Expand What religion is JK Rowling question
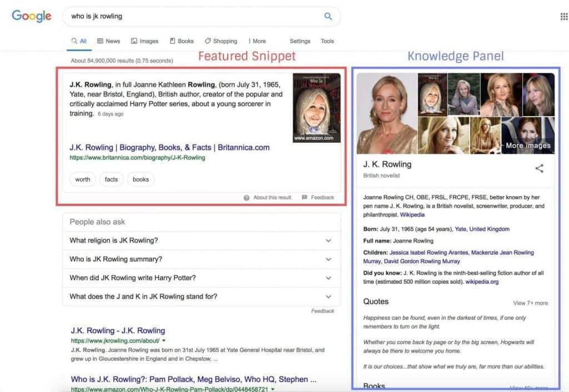This screenshot has width=569, height=392. tap(201, 240)
